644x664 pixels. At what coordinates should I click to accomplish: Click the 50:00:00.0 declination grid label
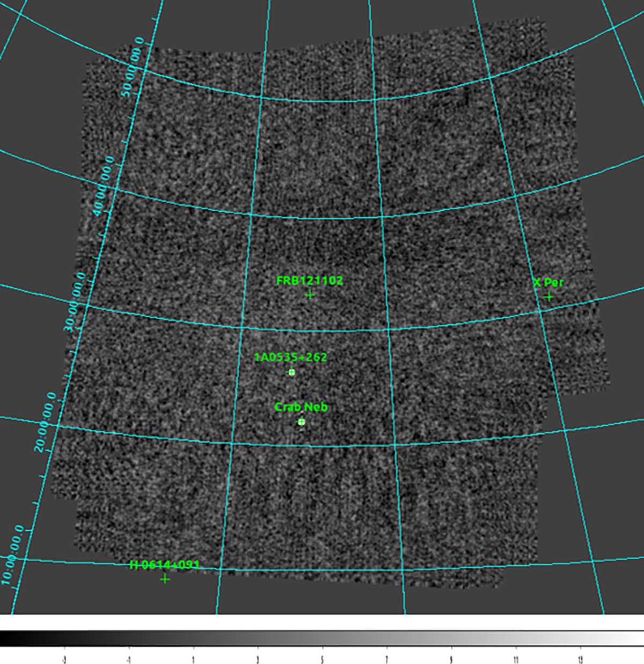[x=132, y=67]
